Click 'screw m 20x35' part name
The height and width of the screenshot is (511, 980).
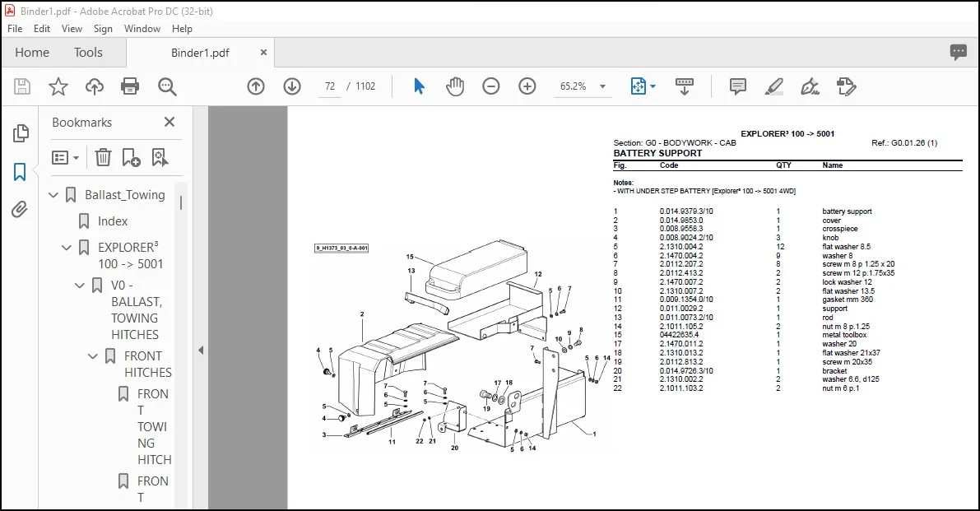(x=847, y=362)
